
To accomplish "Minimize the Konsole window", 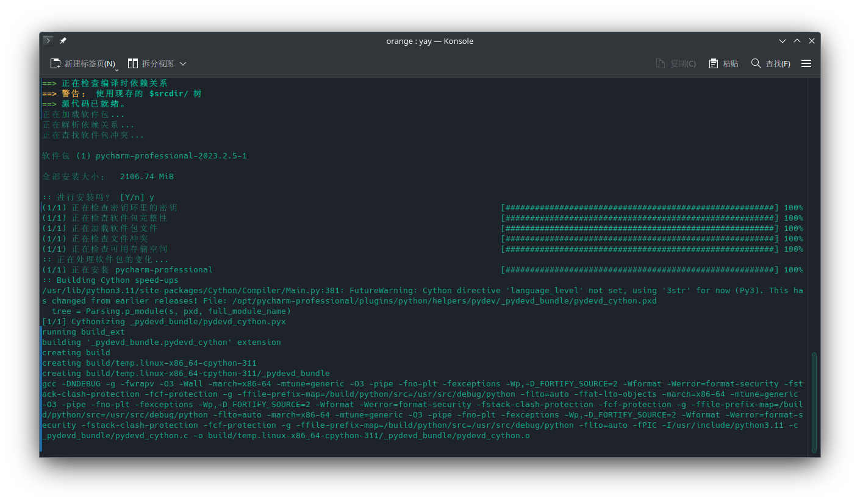I will tap(783, 41).
